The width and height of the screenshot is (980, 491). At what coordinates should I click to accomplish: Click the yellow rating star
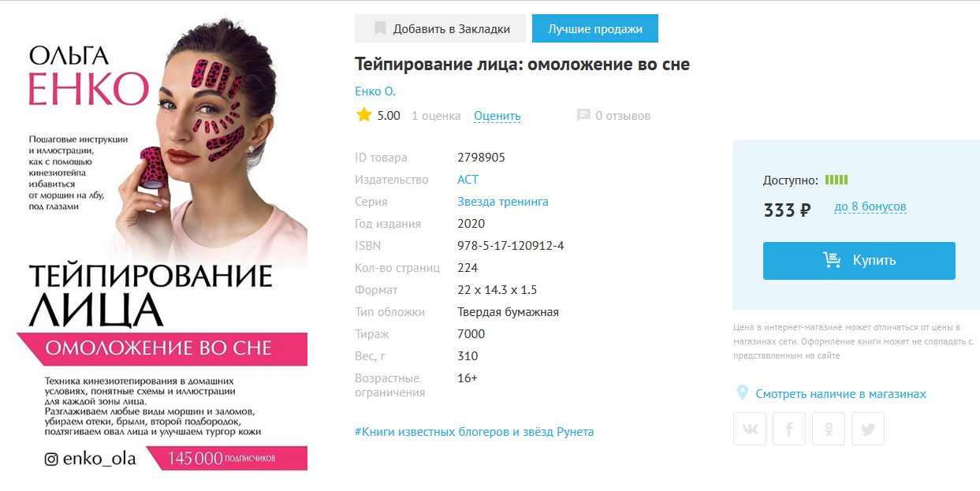[363, 115]
